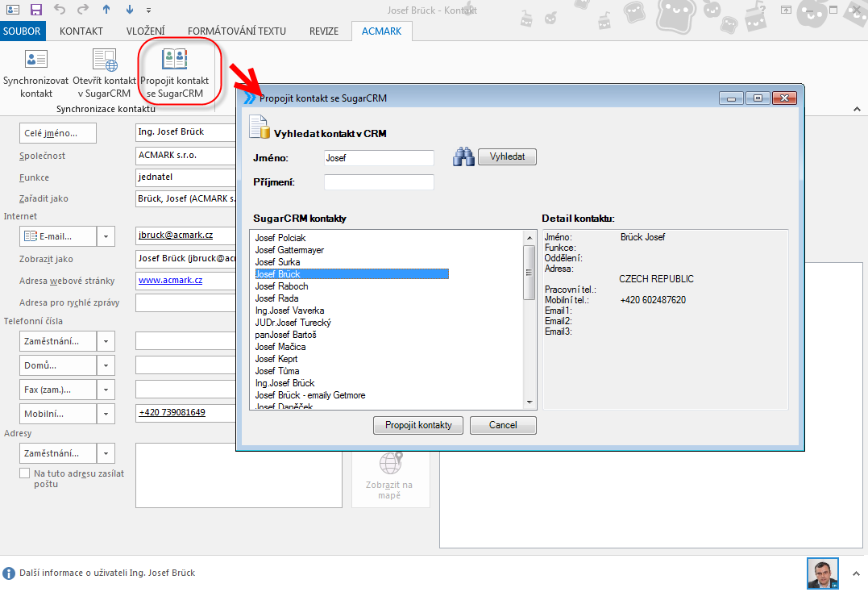Focus the Příjmení search field
Viewport: 868px width, 592px height.
pyautogui.click(x=379, y=182)
